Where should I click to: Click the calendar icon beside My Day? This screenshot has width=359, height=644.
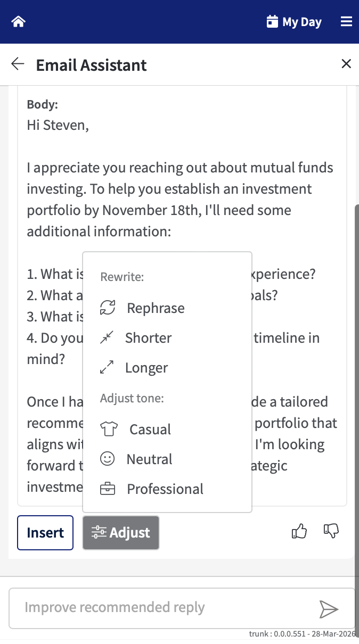tap(272, 22)
